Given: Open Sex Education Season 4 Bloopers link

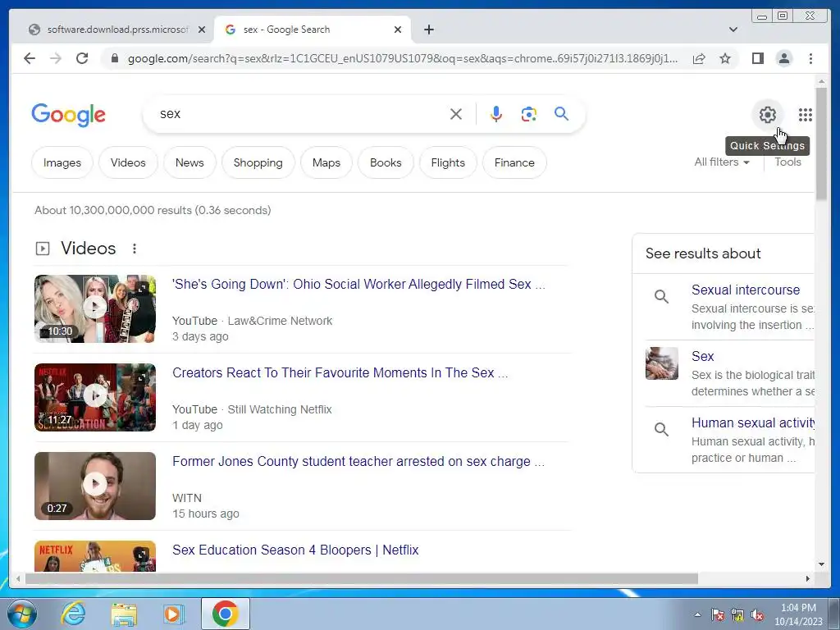Looking at the screenshot, I should 295,550.
